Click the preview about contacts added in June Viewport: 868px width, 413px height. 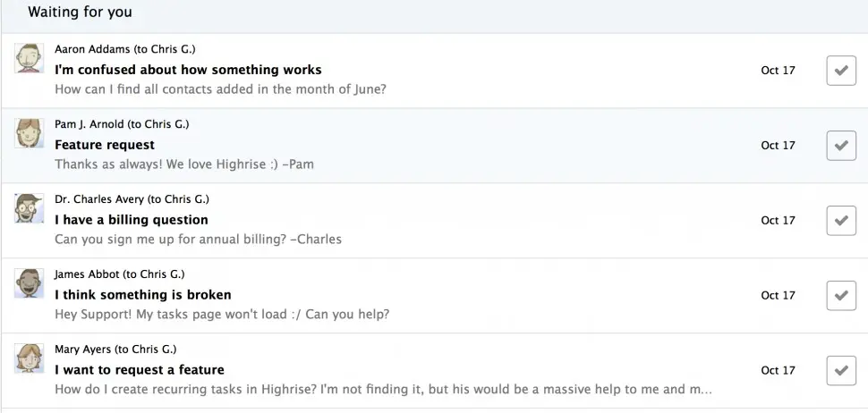[x=220, y=89]
